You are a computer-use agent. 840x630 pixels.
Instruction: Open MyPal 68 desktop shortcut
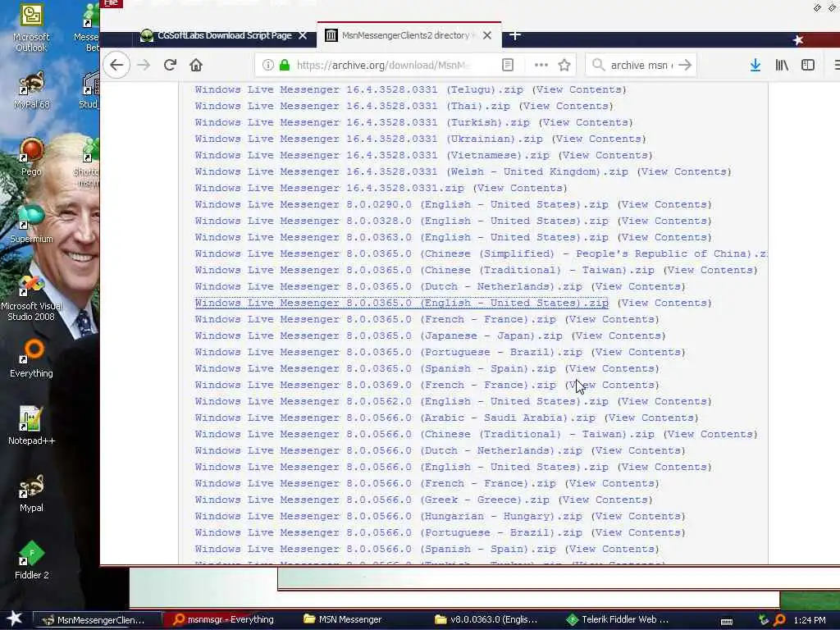coord(31,90)
